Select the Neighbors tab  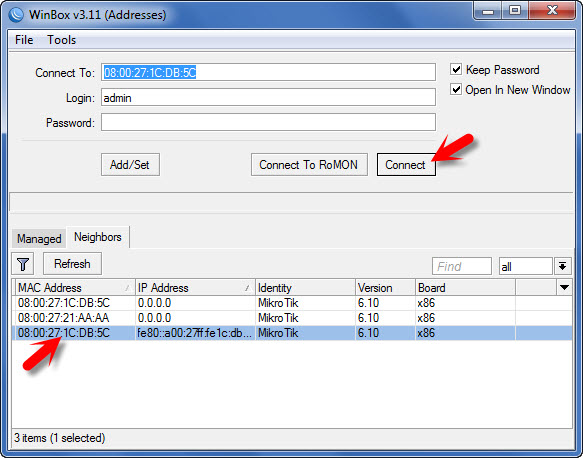pos(98,237)
